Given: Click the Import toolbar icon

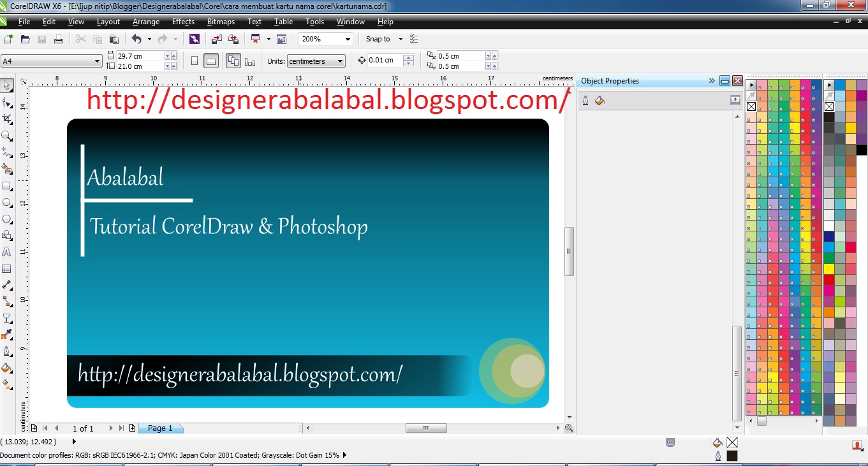Looking at the screenshot, I should click(216, 39).
